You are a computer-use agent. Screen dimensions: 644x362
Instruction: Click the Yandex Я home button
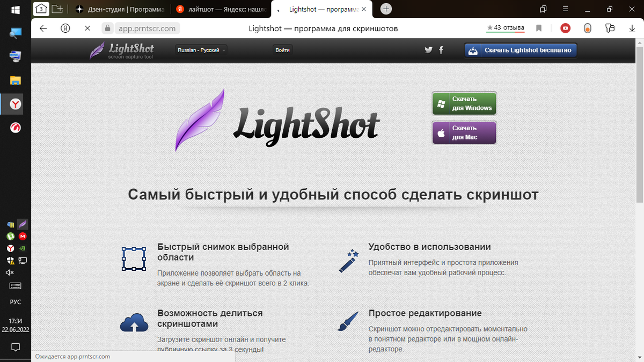(65, 28)
